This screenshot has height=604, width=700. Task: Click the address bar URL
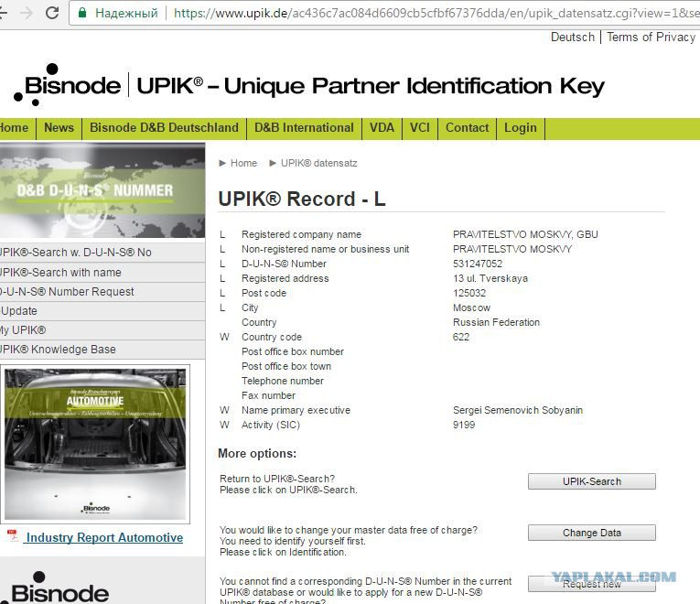436,13
